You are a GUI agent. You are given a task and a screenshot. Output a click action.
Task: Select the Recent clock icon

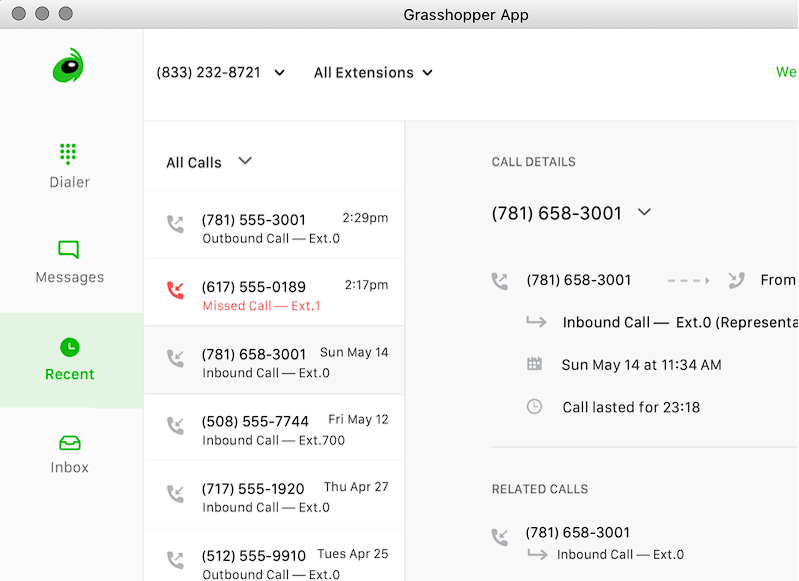point(69,347)
